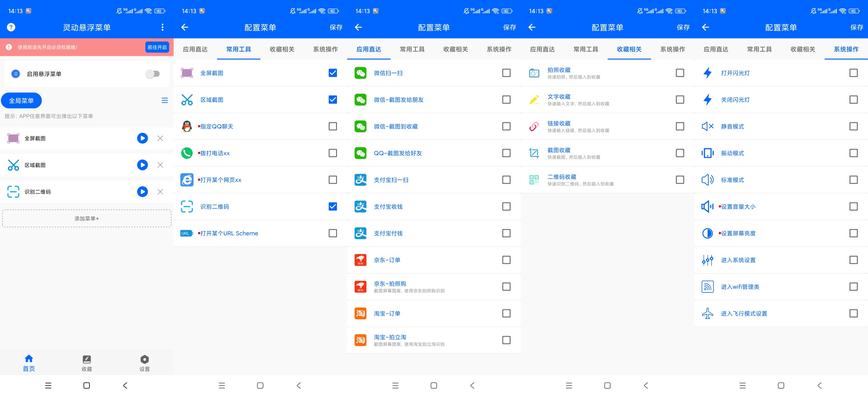Play the 全屏截图 menu action
The height and width of the screenshot is (396, 868).
(142, 138)
